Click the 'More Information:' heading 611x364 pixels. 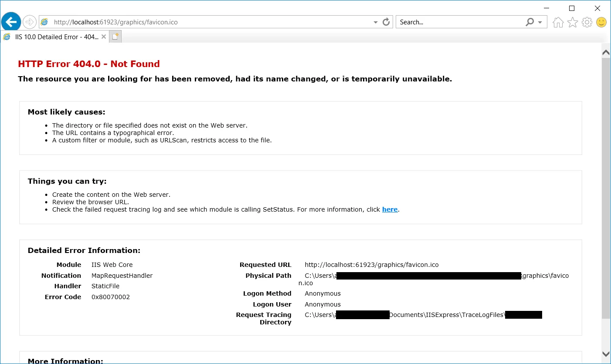65,361
